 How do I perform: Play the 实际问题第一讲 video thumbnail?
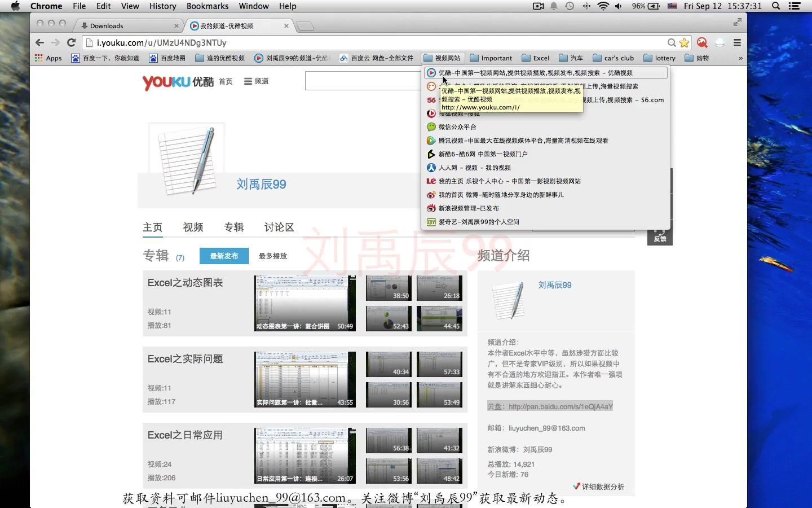305,379
